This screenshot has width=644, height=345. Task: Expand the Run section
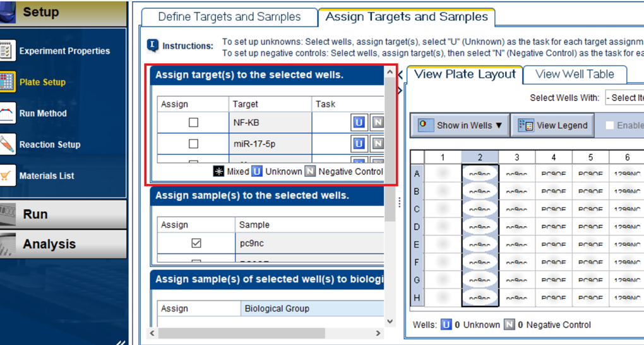pos(64,214)
